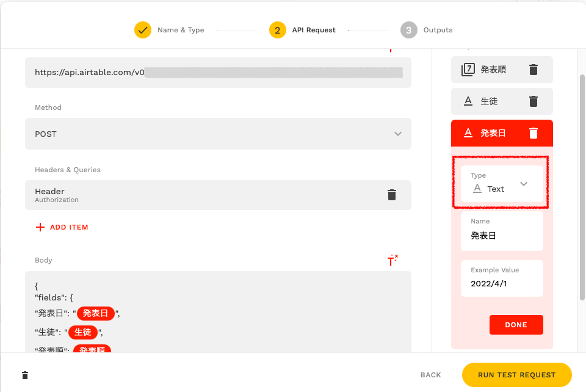This screenshot has height=392, width=586.
Task: Click the text type icon of 生徒
Action: click(468, 101)
